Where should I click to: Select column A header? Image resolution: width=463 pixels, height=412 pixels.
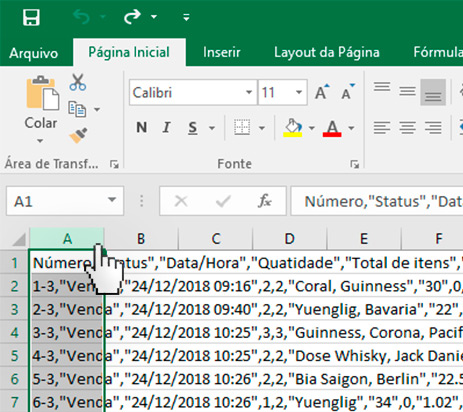tap(67, 239)
